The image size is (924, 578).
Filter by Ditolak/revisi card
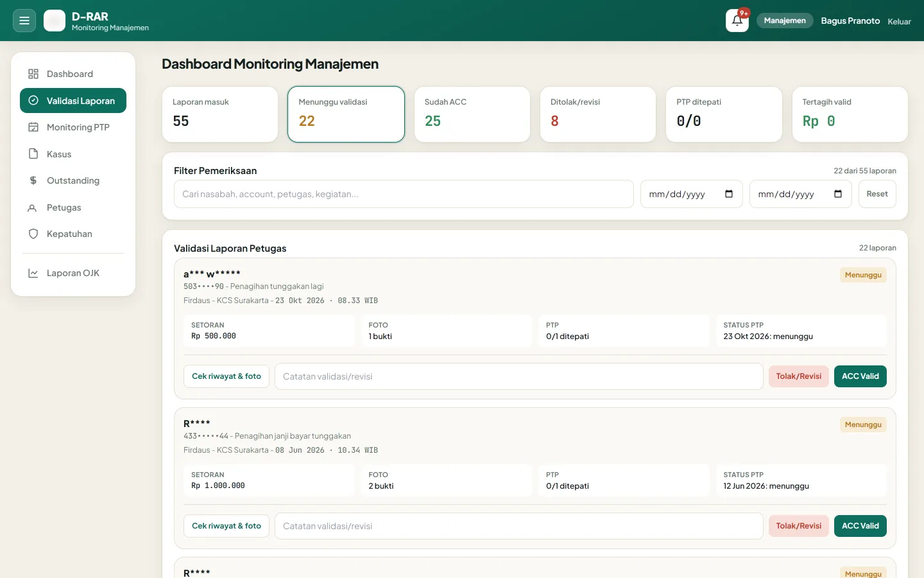point(598,114)
